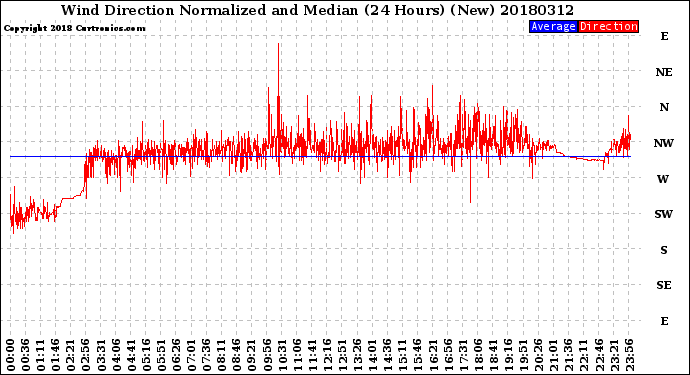Click the 04:06 time axis label

116,355
